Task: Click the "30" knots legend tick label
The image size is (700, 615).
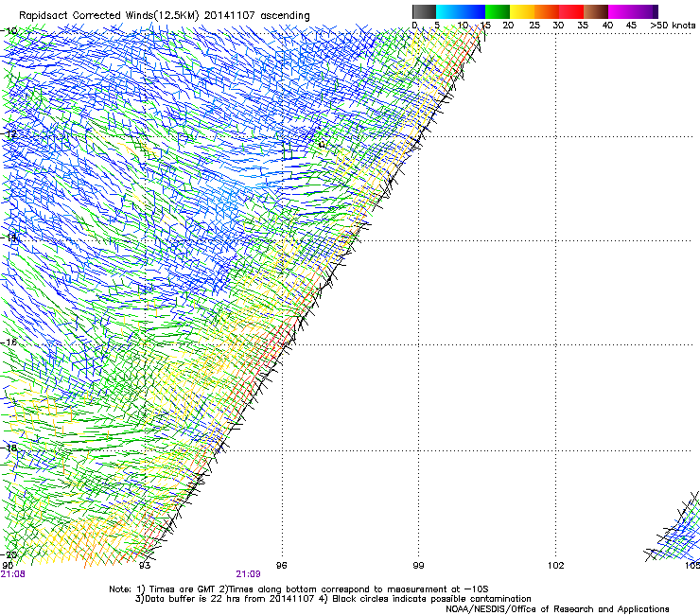Action: [558, 26]
